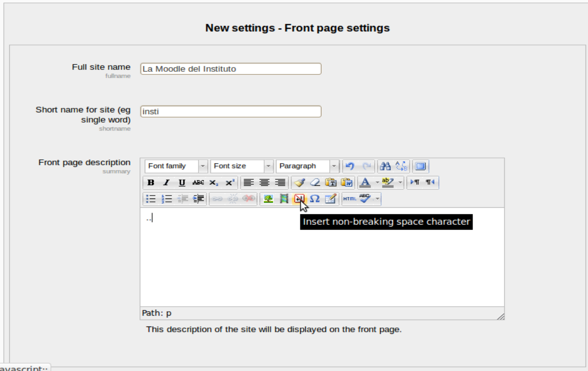Screen dimensions: 588x371
Task: Toggle the unordered bullet list
Action: [151, 199]
